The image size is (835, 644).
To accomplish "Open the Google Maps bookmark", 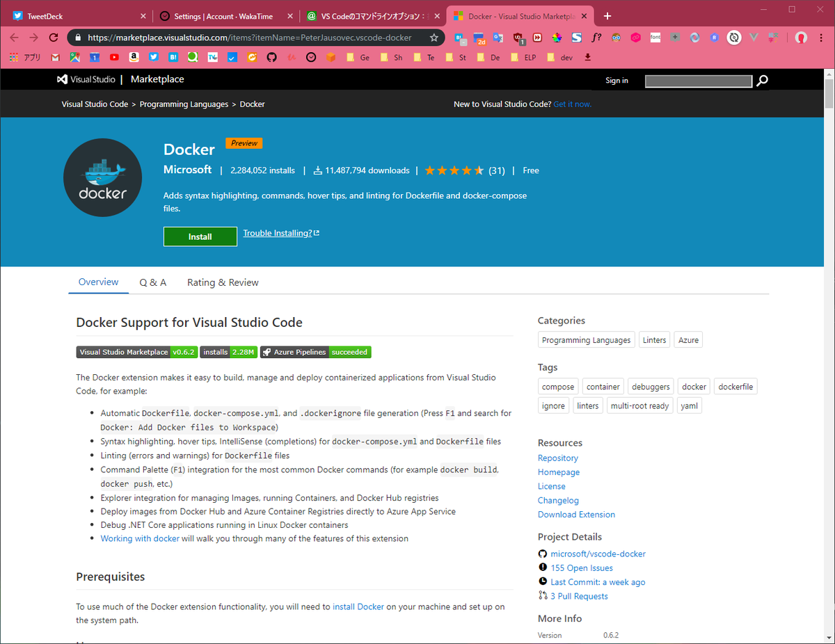I will click(74, 58).
